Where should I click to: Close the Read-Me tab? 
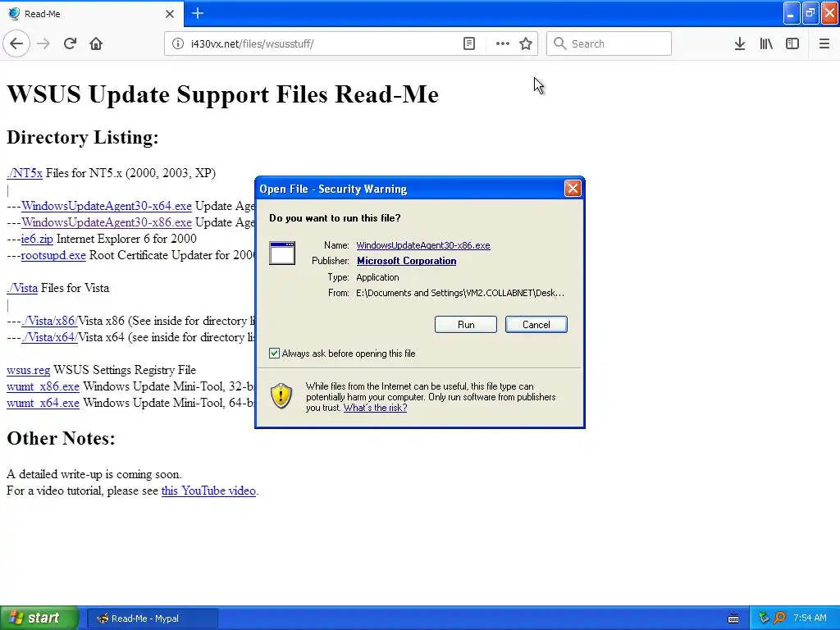coord(169,14)
